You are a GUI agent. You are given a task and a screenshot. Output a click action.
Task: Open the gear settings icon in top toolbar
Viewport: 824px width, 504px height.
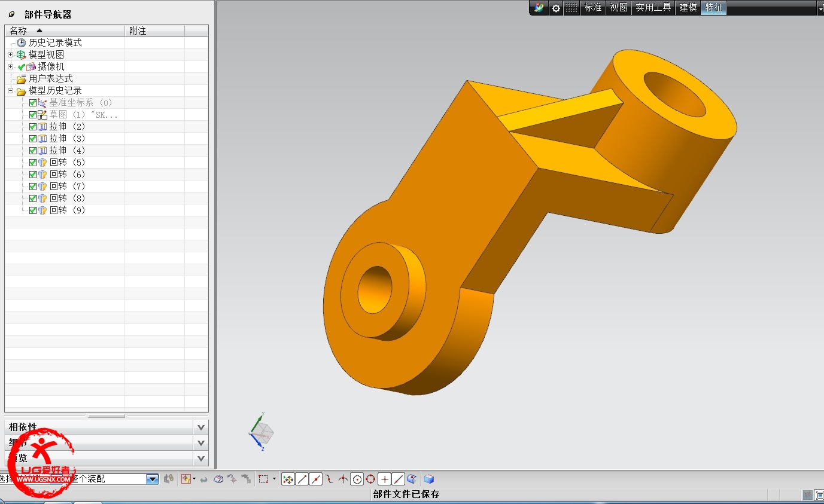pyautogui.click(x=556, y=8)
